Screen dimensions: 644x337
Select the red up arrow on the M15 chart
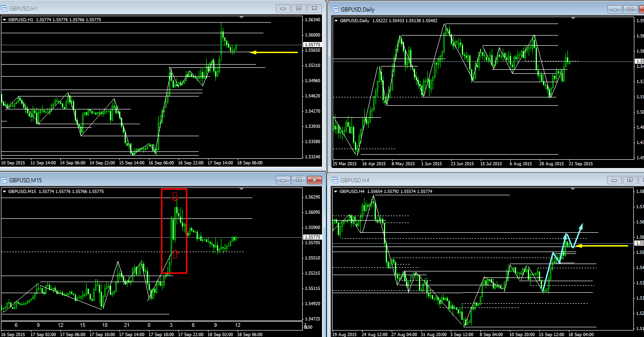coord(175,253)
